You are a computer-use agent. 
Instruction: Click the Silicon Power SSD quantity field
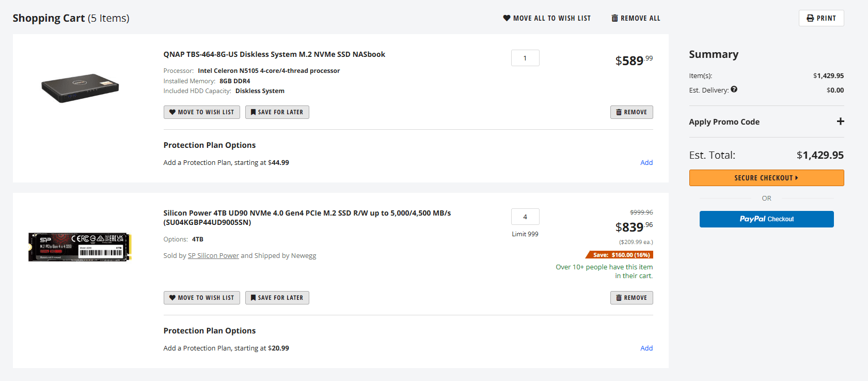pyautogui.click(x=525, y=217)
